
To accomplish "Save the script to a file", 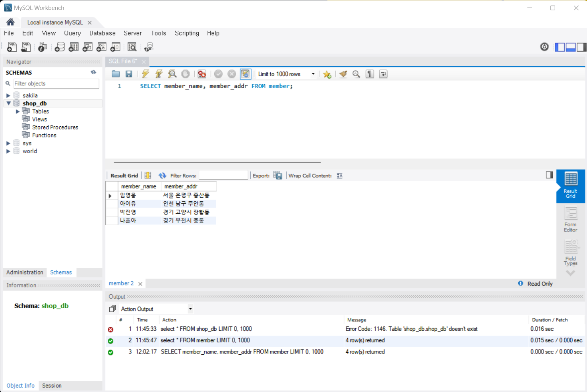I will tap(129, 74).
